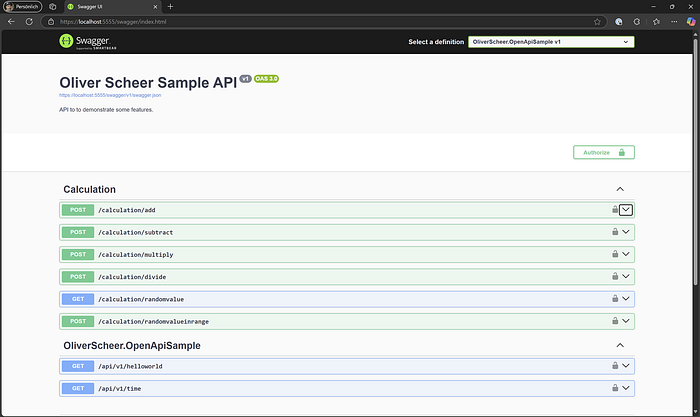Viewport: 700px width, 417px height.
Task: Click the lock icon for /api/v1/helloworld
Action: tap(615, 366)
